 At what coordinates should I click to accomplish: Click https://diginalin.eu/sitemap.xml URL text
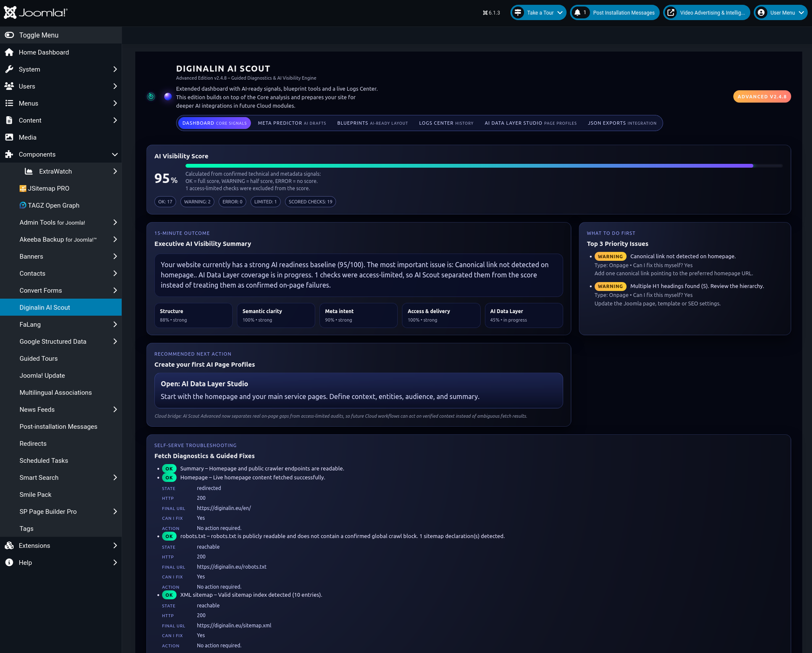pos(234,626)
